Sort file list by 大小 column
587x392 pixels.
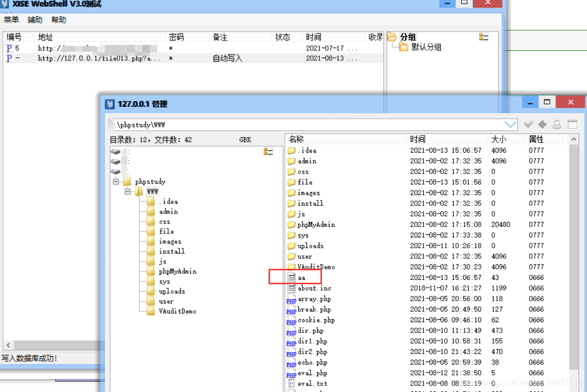tap(506, 139)
